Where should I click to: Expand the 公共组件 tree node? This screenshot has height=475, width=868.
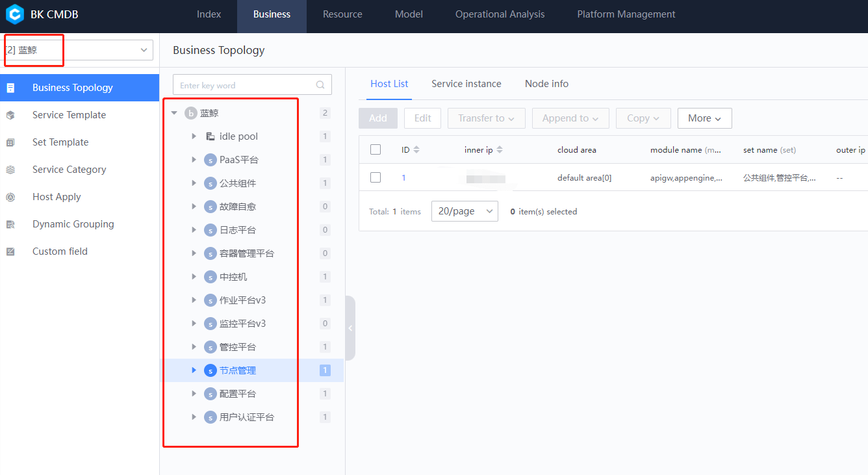194,183
